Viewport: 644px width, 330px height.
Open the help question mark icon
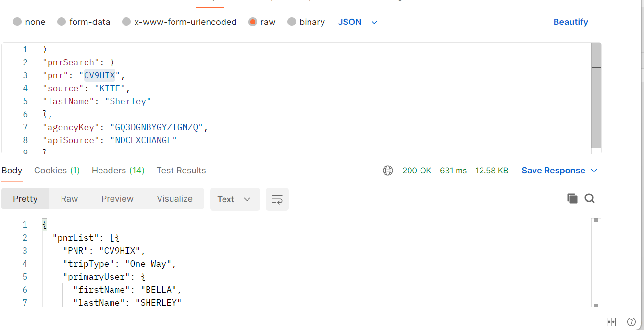(632, 322)
